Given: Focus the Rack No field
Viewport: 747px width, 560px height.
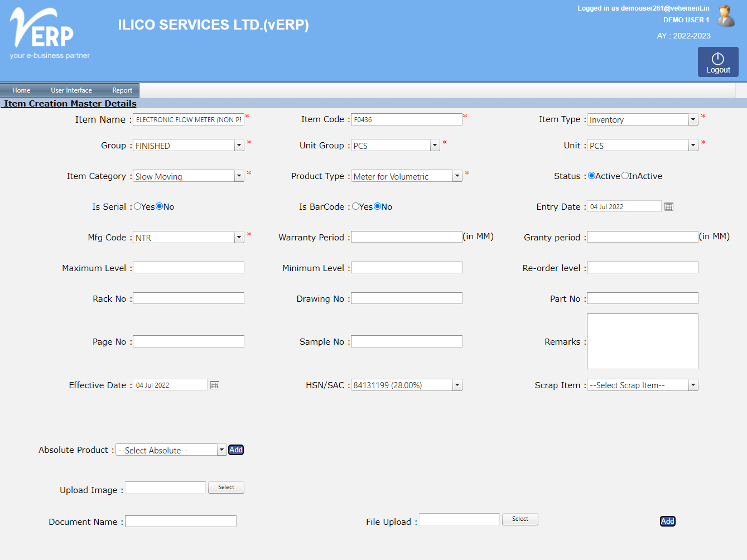Looking at the screenshot, I should pyautogui.click(x=189, y=298).
